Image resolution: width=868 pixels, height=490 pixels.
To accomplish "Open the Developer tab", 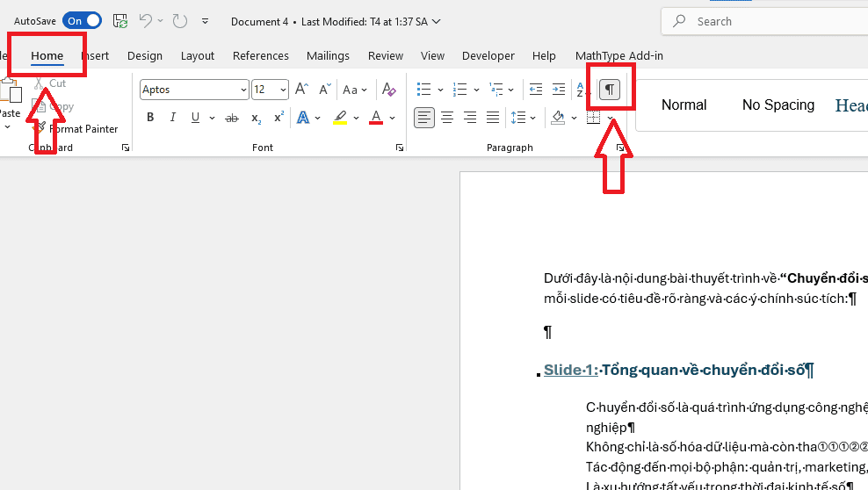I will point(488,56).
